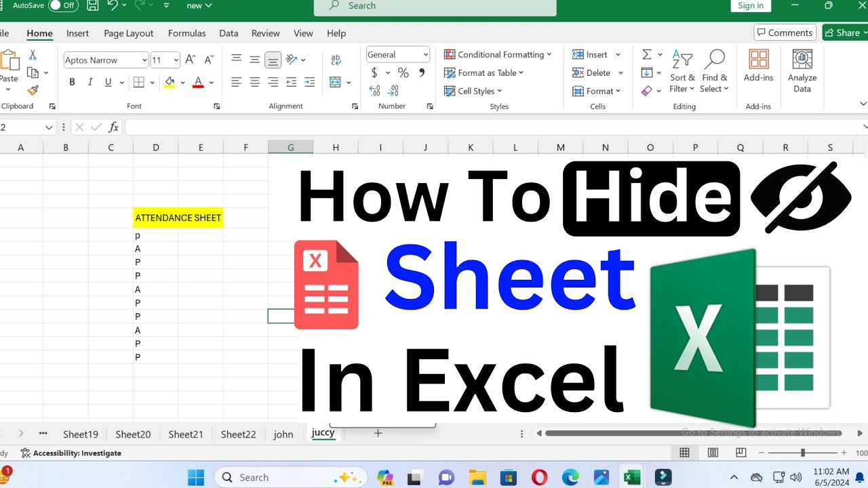Apply Percent Style

[403, 73]
